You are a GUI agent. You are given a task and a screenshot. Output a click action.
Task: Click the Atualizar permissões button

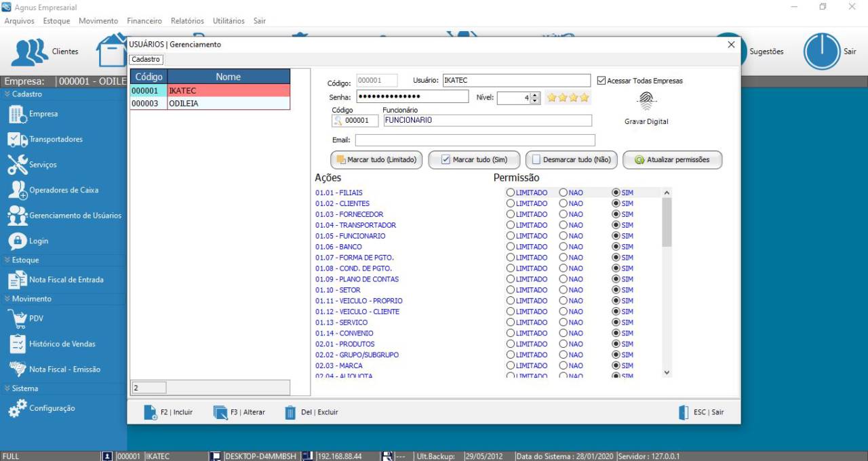coord(672,160)
